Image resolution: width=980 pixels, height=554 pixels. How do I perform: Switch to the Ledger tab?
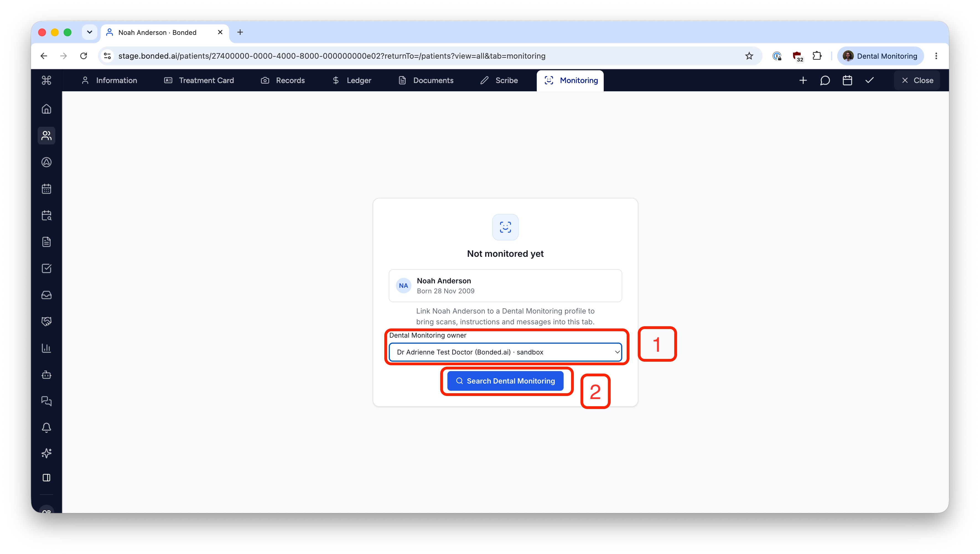tap(352, 80)
